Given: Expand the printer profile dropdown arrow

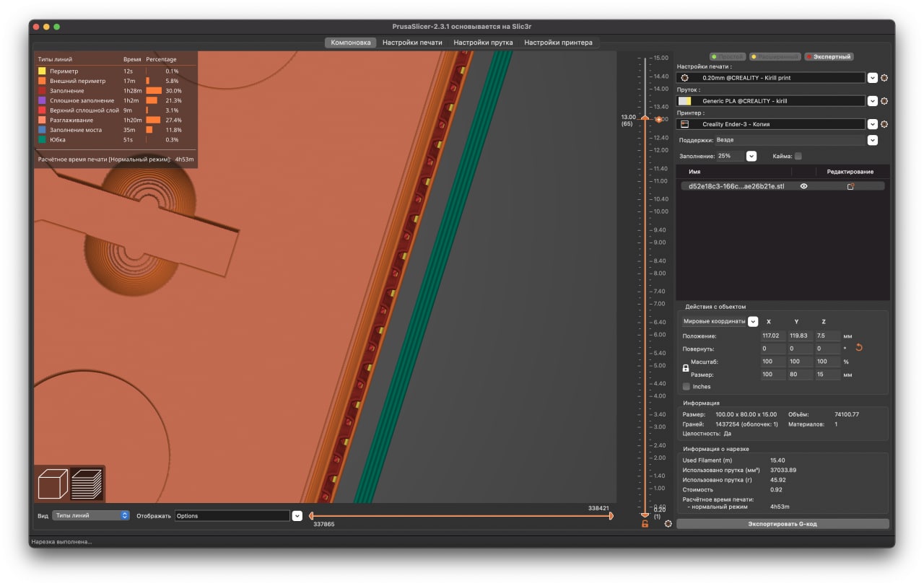Looking at the screenshot, I should click(x=872, y=124).
